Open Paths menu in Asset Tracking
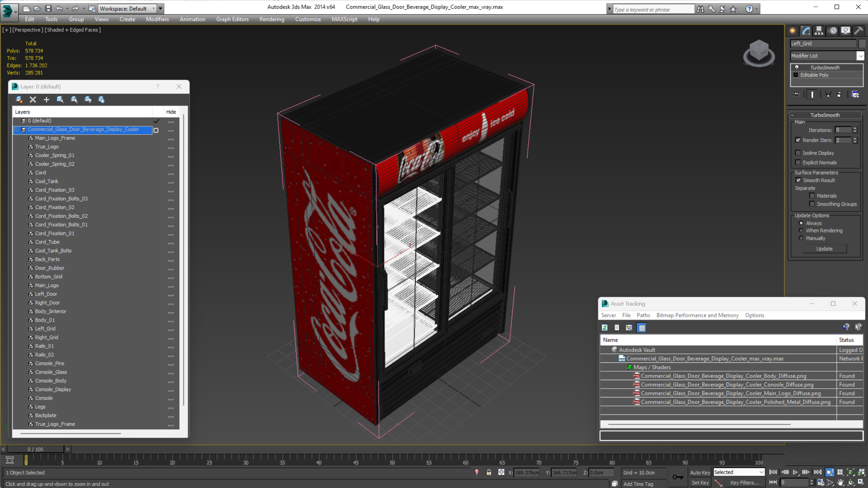Viewport: 868px width, 488px height. pos(643,315)
